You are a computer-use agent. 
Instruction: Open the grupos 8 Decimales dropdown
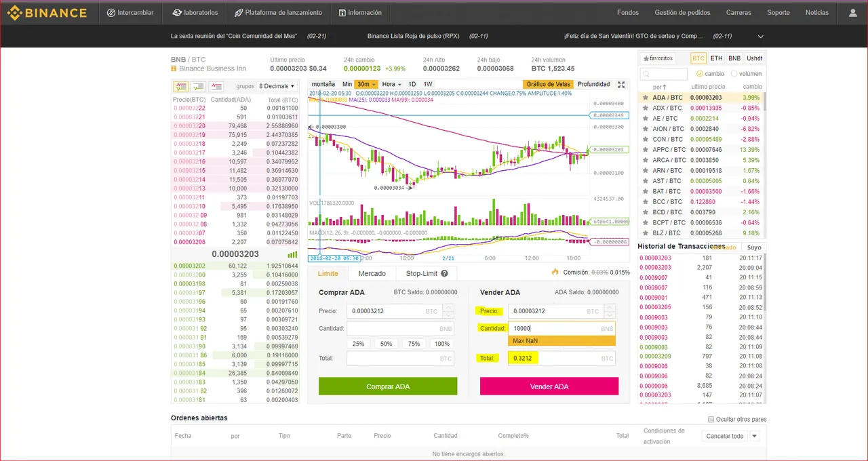[277, 86]
